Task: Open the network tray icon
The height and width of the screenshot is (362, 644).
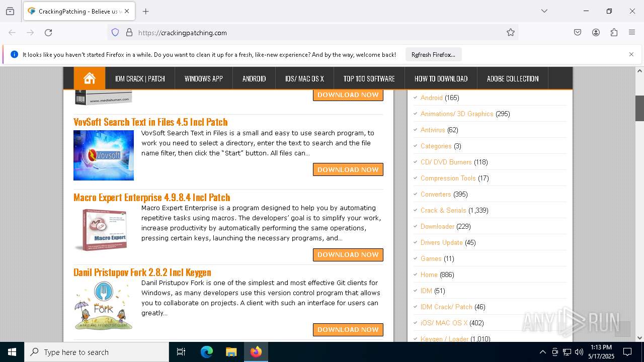Action: tap(567, 352)
